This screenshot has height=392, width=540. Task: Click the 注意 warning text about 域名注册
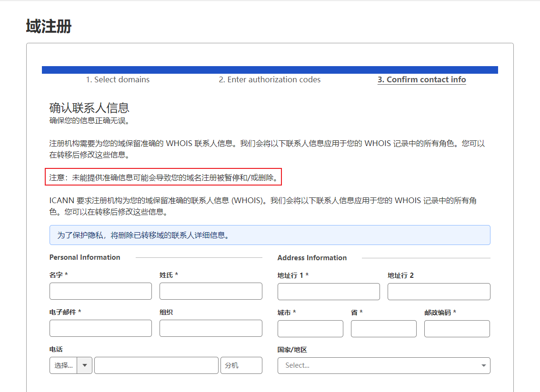(163, 177)
